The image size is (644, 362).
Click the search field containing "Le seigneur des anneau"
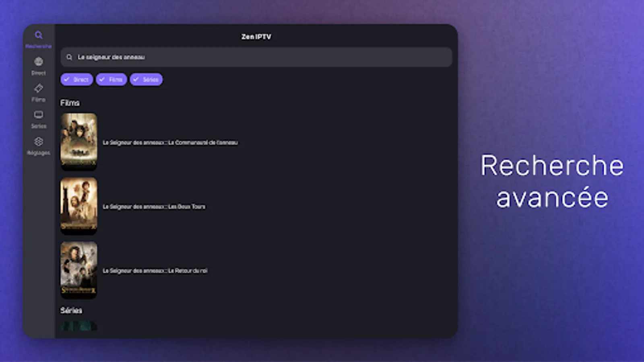click(256, 57)
